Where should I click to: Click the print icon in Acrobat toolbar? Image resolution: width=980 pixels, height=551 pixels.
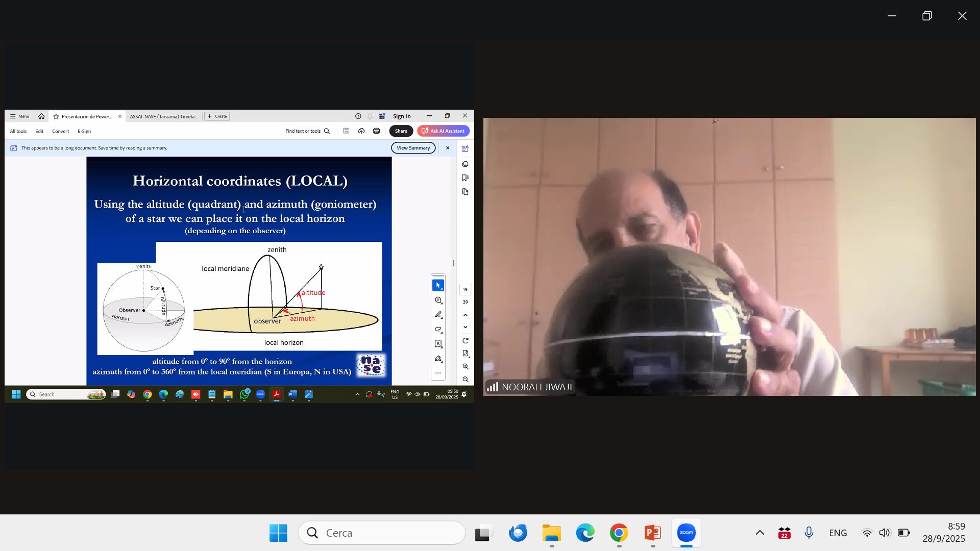point(376,131)
